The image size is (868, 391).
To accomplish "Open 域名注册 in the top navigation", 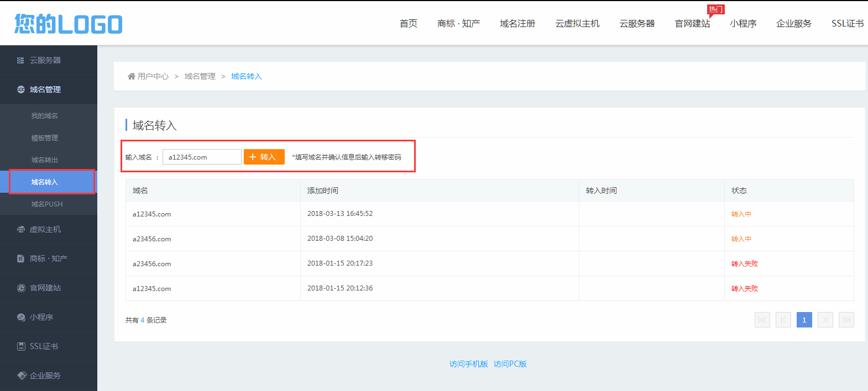I will coord(517,23).
